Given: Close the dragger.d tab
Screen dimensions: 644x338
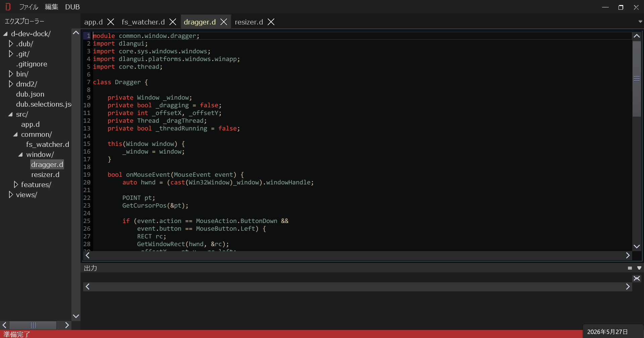Looking at the screenshot, I should tap(224, 22).
